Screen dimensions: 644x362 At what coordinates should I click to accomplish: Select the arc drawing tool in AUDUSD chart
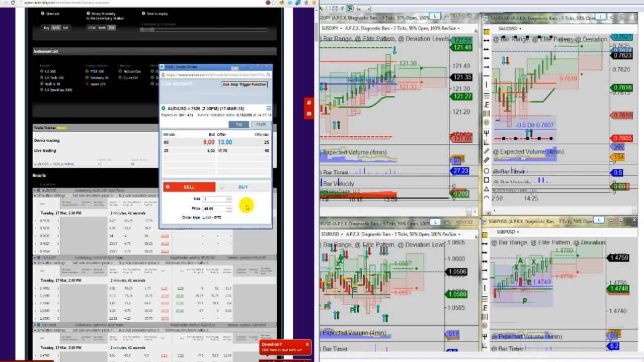(x=487, y=198)
